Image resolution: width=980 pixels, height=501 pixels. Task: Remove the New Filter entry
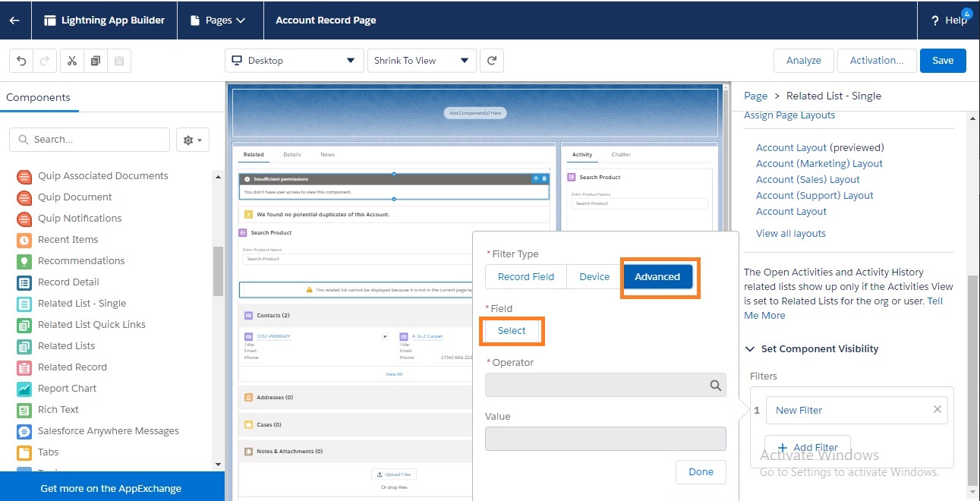937,410
